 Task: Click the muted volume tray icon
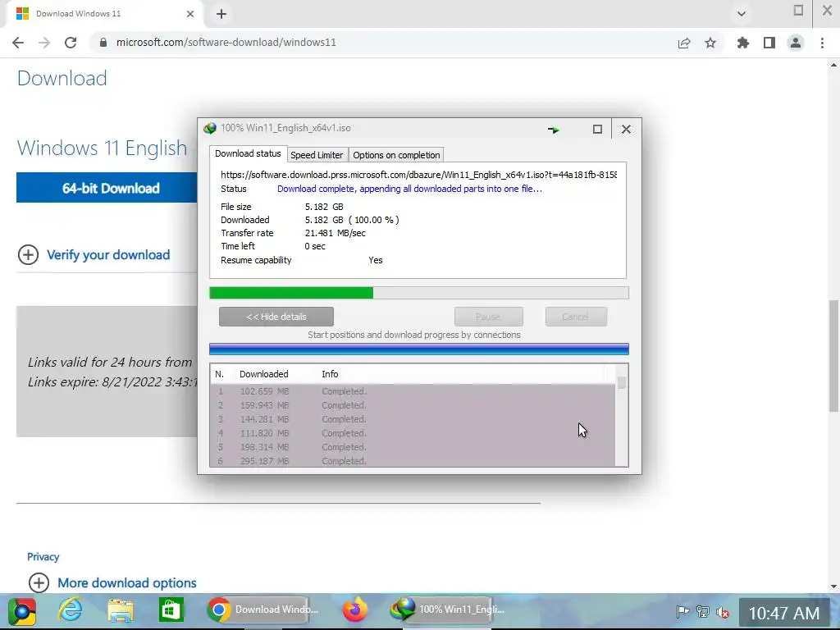pos(723,612)
